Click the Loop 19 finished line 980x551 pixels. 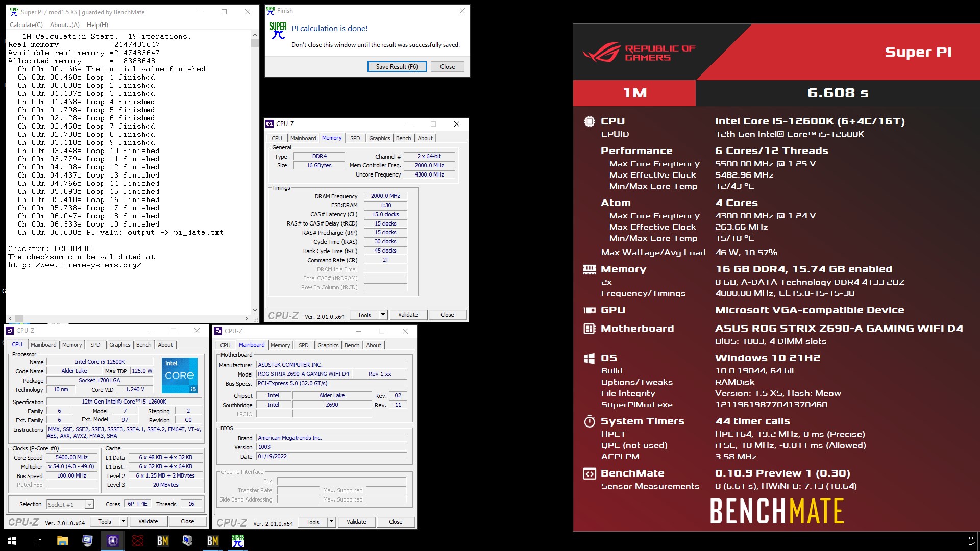coord(89,224)
